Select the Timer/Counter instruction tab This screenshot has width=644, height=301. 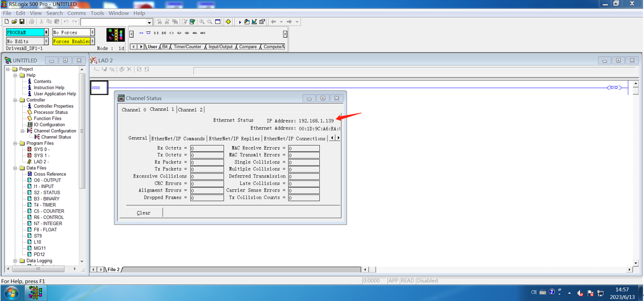[x=187, y=47]
